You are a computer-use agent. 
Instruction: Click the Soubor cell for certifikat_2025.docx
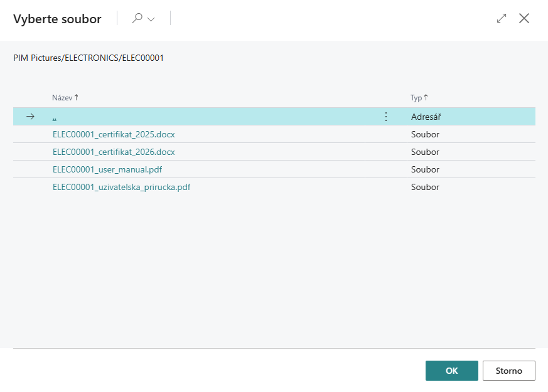[x=425, y=134]
